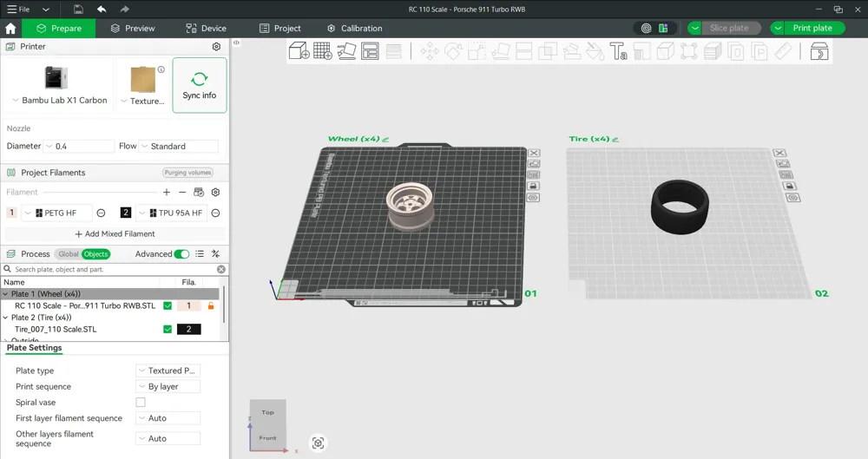This screenshot has height=459, width=868.
Task: Open the Bambu Lab X1 Carbon printer dropdown
Action: click(60, 100)
